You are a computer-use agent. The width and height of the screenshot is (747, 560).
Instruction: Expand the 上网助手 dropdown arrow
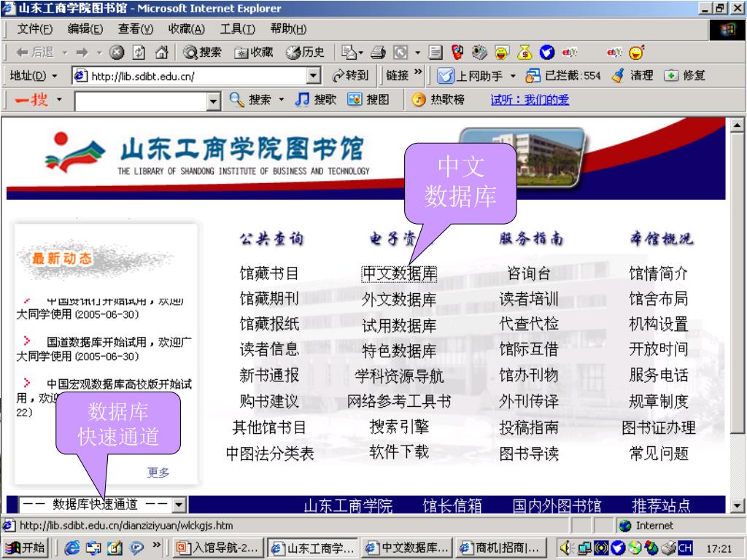pos(513,76)
